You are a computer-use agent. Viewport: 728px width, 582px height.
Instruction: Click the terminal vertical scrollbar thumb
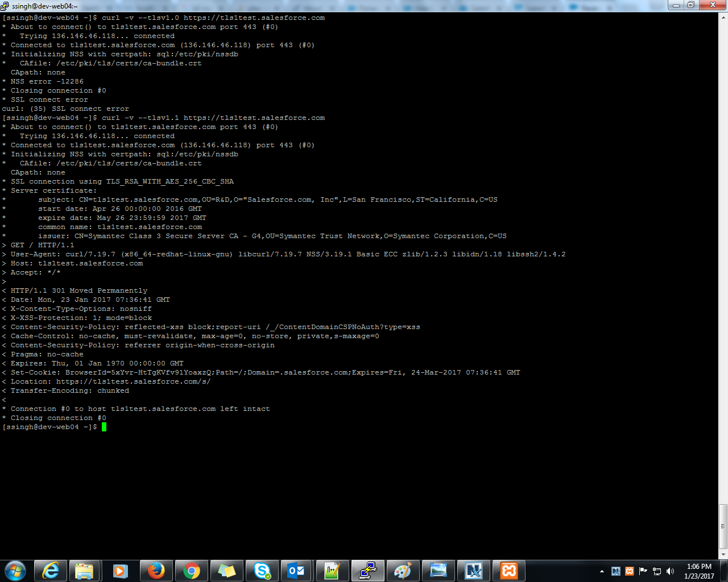pyautogui.click(x=723, y=526)
